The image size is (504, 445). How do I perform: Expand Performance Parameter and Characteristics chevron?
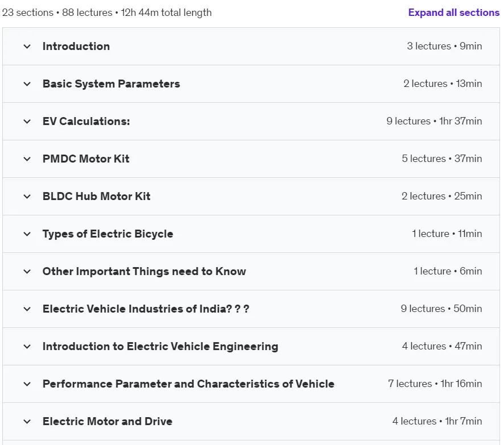[x=27, y=384]
